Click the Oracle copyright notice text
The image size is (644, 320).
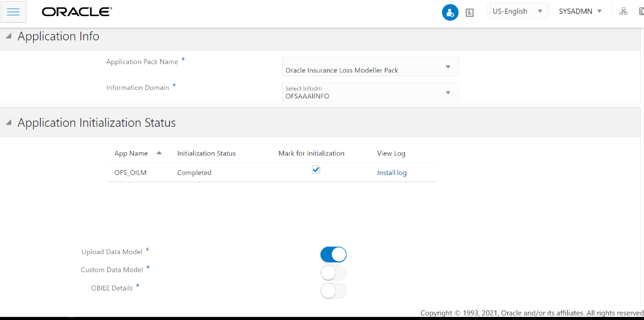pyautogui.click(x=532, y=313)
